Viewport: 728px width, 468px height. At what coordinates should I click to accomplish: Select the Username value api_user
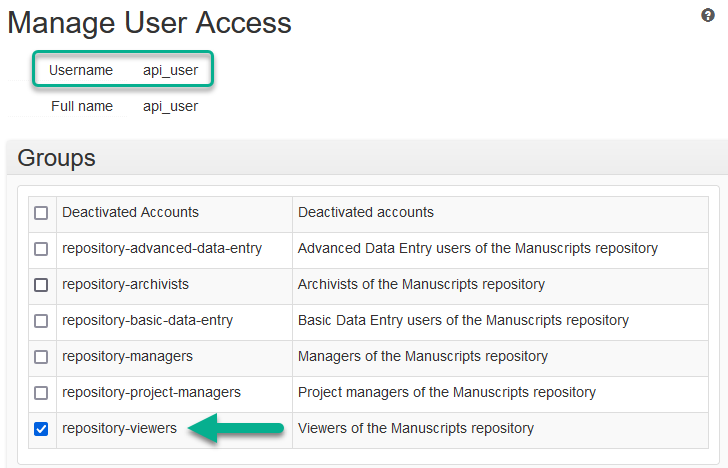tap(170, 70)
